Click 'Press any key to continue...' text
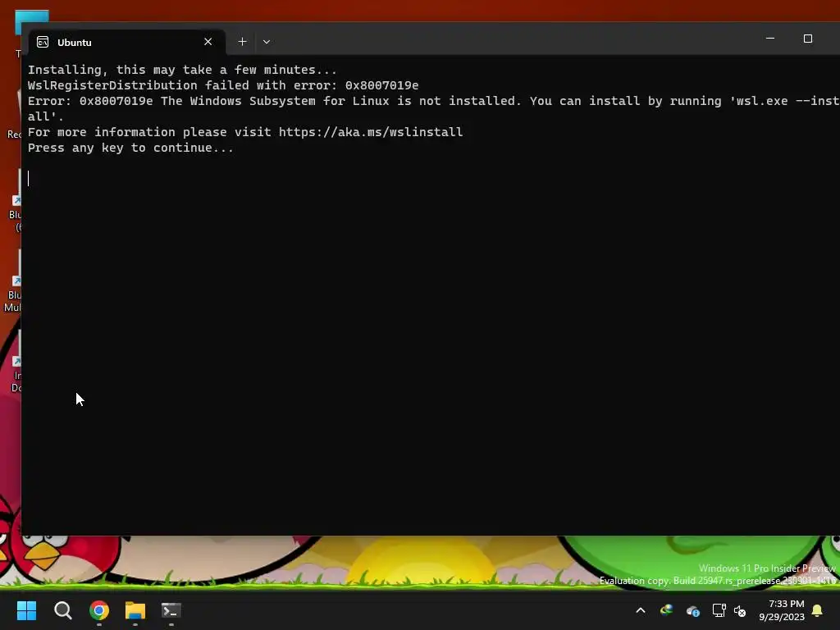Viewport: 840px width, 630px height. [x=130, y=148]
